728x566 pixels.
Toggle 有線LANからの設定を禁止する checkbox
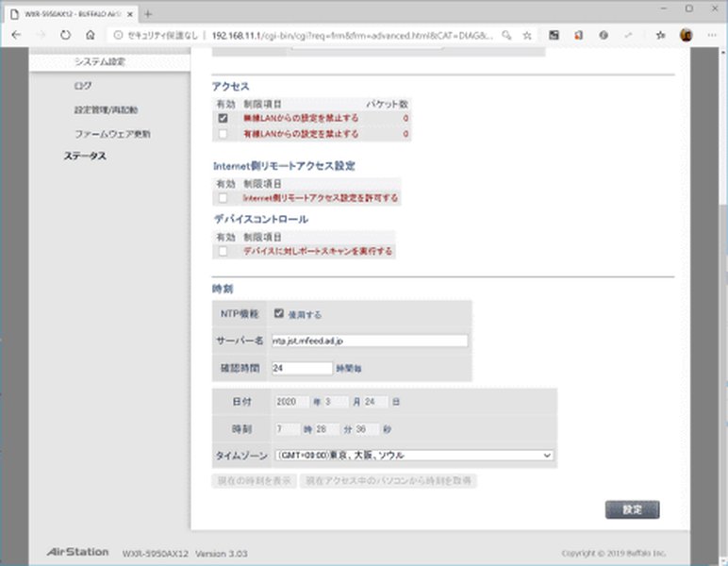[223, 134]
